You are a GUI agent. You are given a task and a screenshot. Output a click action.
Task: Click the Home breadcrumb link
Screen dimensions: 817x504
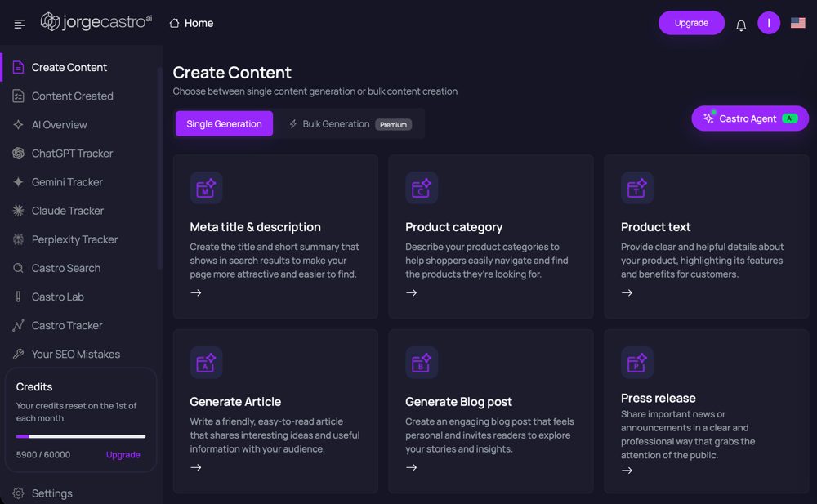point(191,23)
